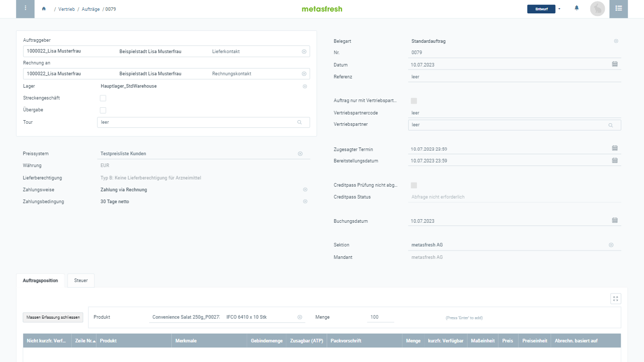Expand order lines table to fullscreen
The height and width of the screenshot is (362, 644).
tap(615, 299)
